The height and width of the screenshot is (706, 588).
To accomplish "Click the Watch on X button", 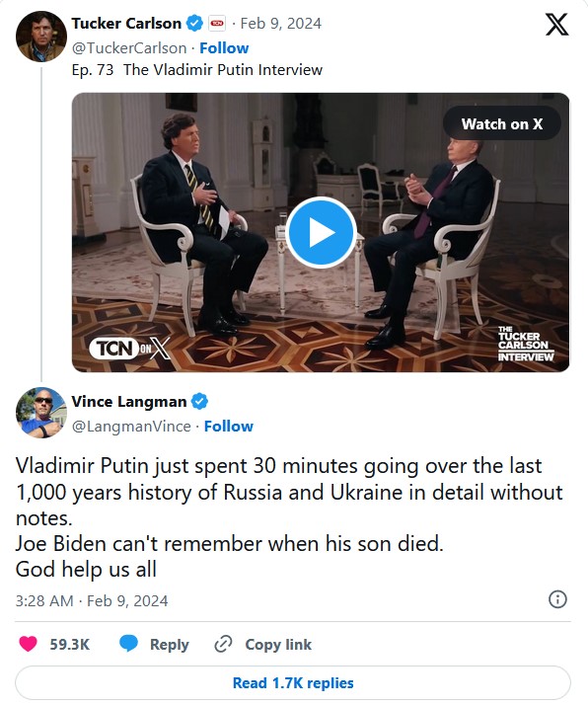I will (502, 123).
